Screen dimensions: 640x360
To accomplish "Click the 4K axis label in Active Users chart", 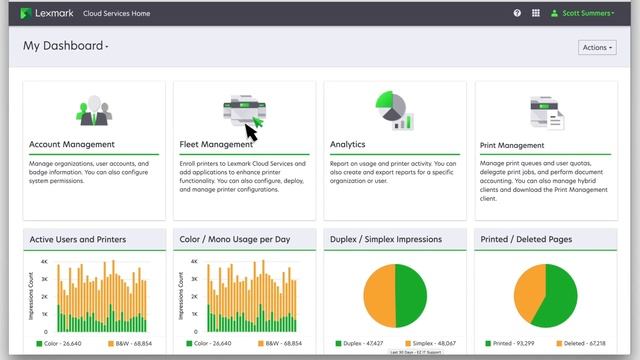I will [x=44, y=261].
